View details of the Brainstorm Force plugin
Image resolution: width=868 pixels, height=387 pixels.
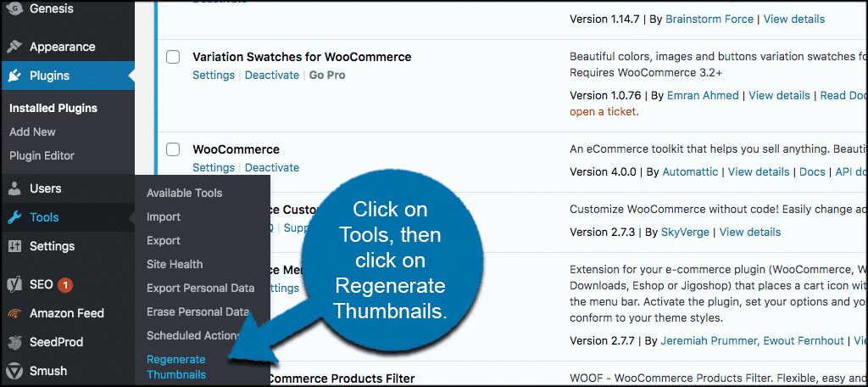point(793,19)
